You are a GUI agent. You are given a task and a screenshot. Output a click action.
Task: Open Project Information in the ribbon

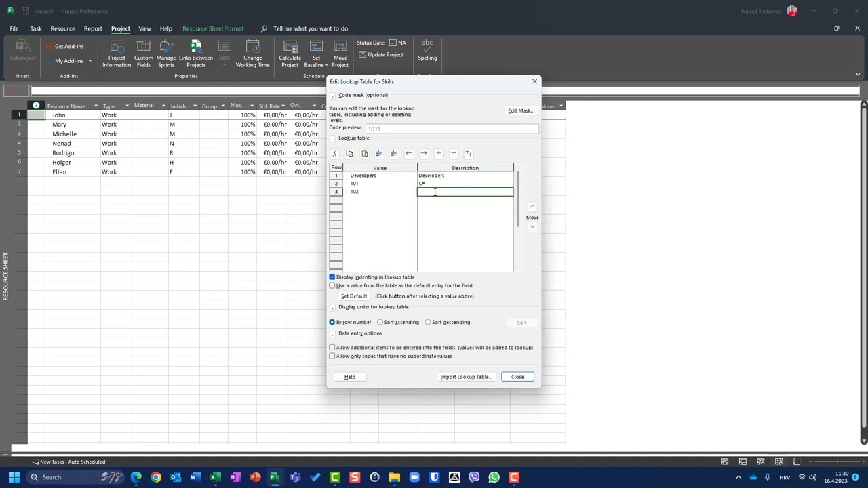[117, 54]
